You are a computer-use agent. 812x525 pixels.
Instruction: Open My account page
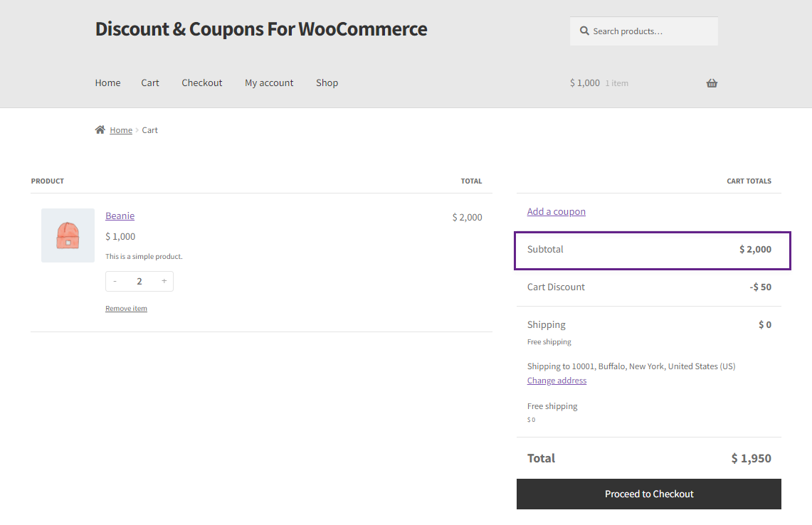point(269,83)
